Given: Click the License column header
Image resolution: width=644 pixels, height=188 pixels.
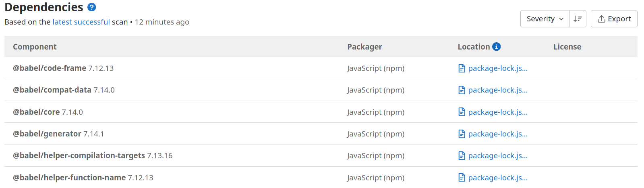Looking at the screenshot, I should [x=567, y=47].
